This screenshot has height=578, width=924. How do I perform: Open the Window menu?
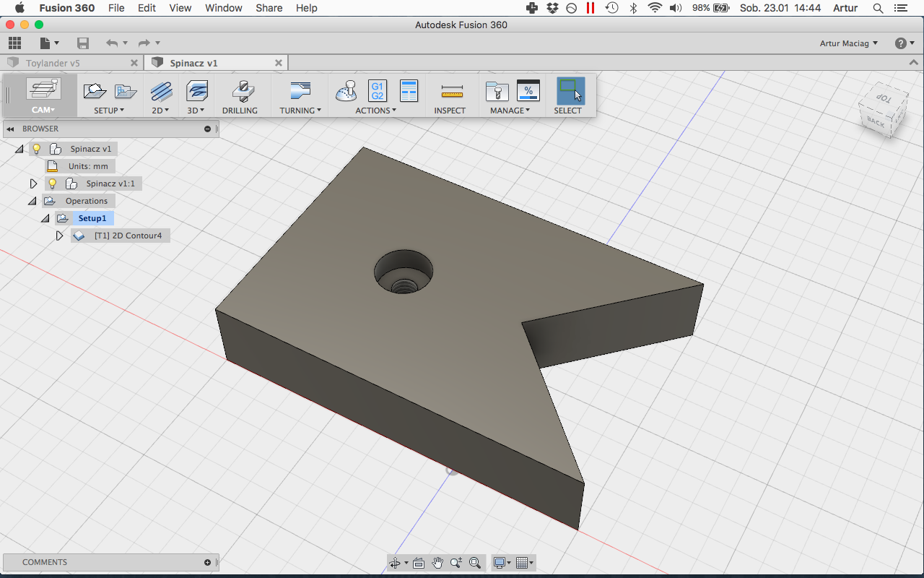(x=223, y=8)
